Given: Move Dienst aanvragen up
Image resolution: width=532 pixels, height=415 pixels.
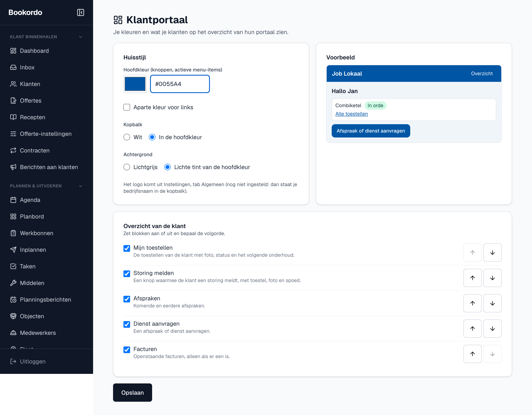Looking at the screenshot, I should 472,329.
